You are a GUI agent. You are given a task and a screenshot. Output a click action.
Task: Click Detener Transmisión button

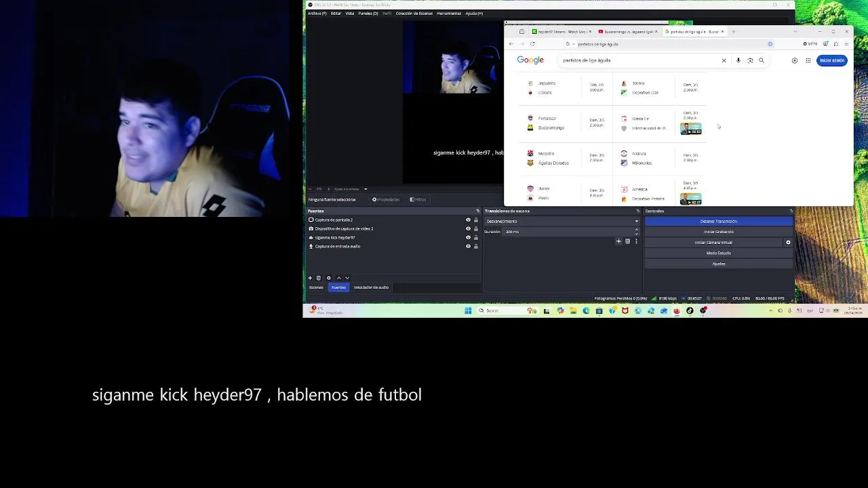tap(718, 221)
